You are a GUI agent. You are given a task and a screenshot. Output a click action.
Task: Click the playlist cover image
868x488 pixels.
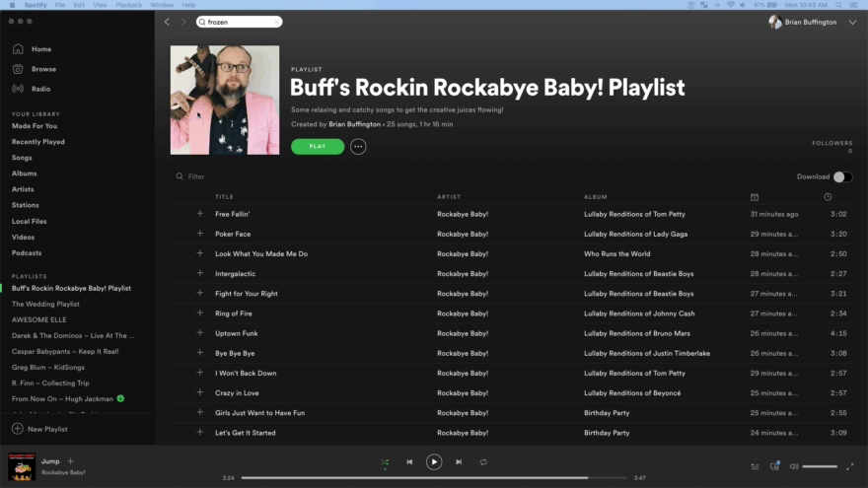tap(225, 101)
